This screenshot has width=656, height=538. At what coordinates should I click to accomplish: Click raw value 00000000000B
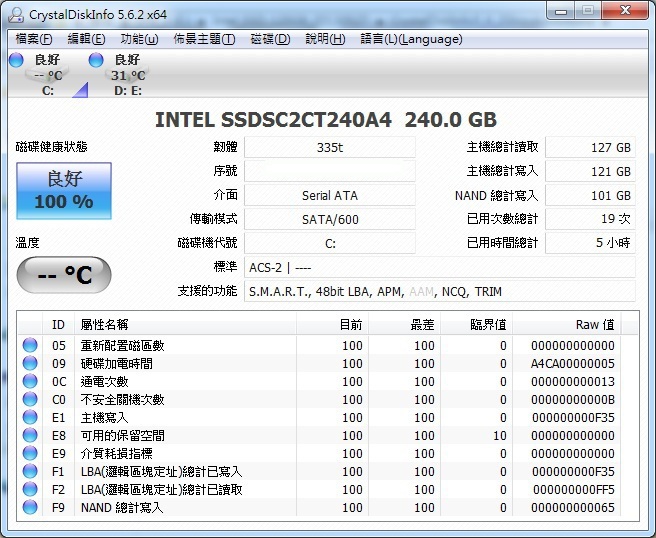[x=572, y=400]
